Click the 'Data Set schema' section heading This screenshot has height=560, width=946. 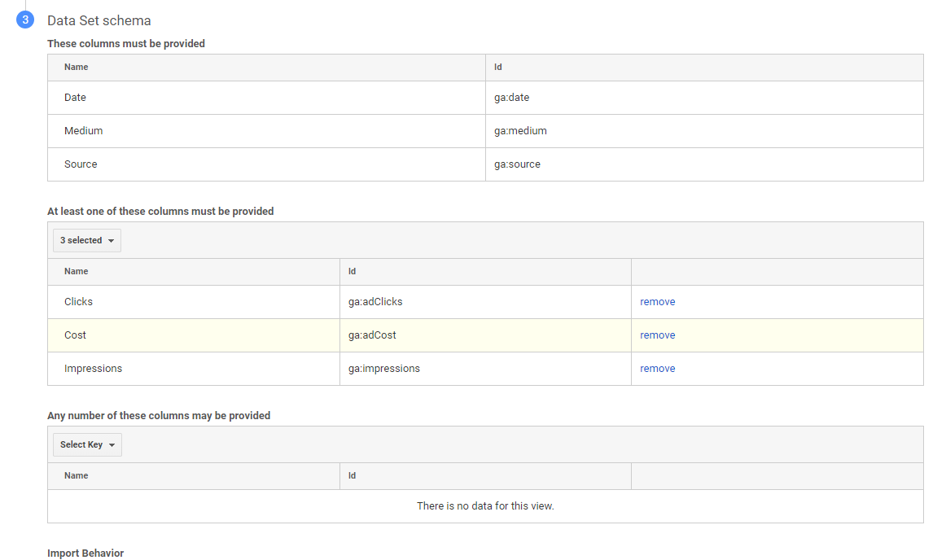[x=99, y=21]
